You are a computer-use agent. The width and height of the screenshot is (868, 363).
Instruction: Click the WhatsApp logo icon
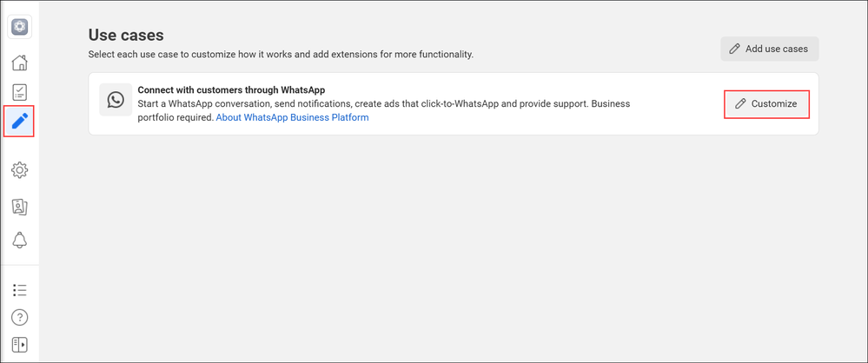[116, 100]
